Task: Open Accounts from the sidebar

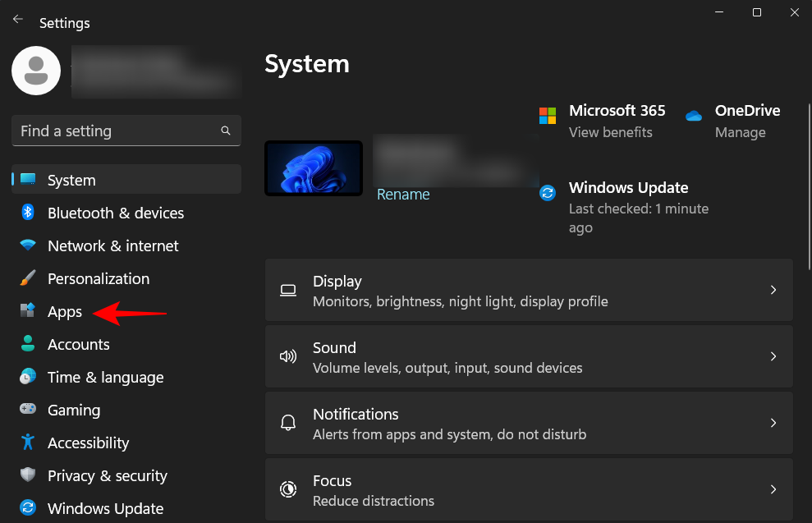Action: [78, 344]
